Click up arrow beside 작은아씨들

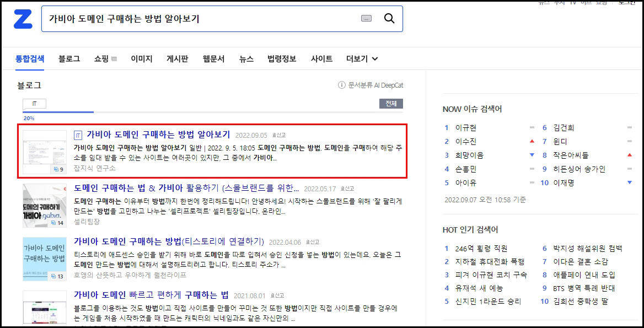tap(630, 155)
